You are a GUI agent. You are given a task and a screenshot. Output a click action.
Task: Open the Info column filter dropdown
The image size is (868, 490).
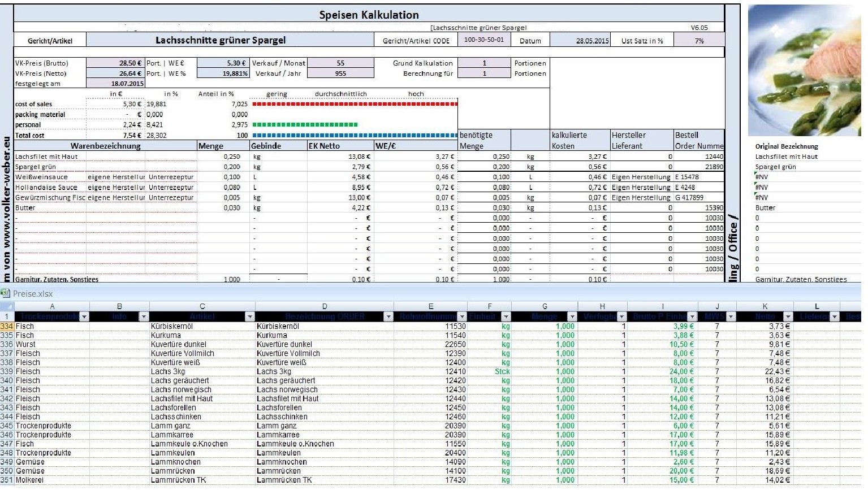click(x=144, y=316)
